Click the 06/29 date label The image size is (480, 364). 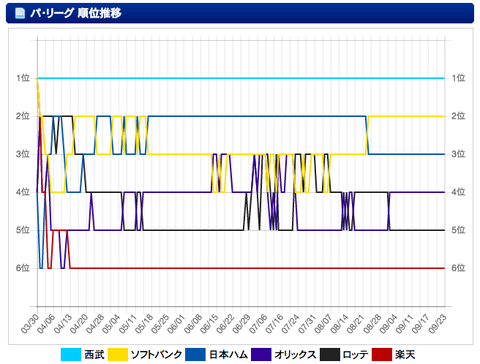pyautogui.click(x=242, y=323)
